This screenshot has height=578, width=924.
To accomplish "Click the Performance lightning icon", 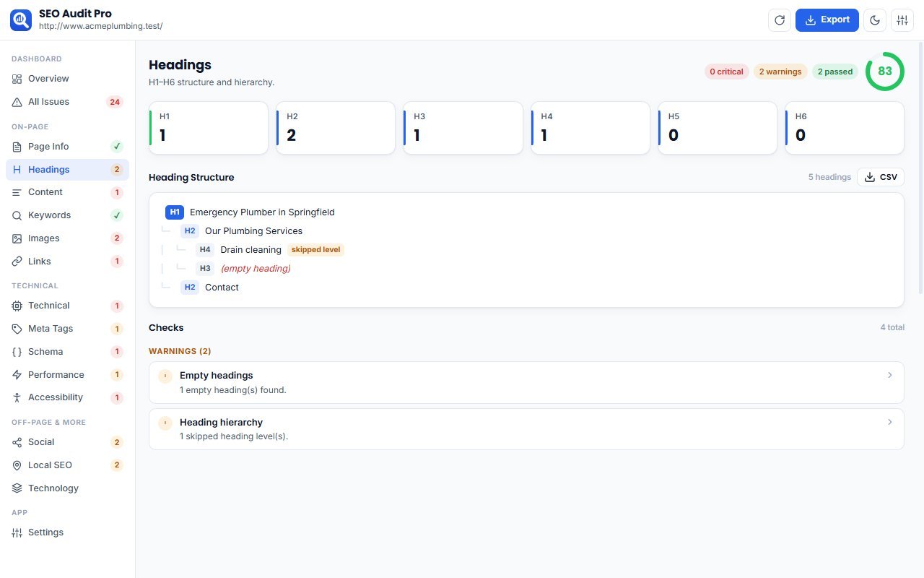I will (x=17, y=375).
